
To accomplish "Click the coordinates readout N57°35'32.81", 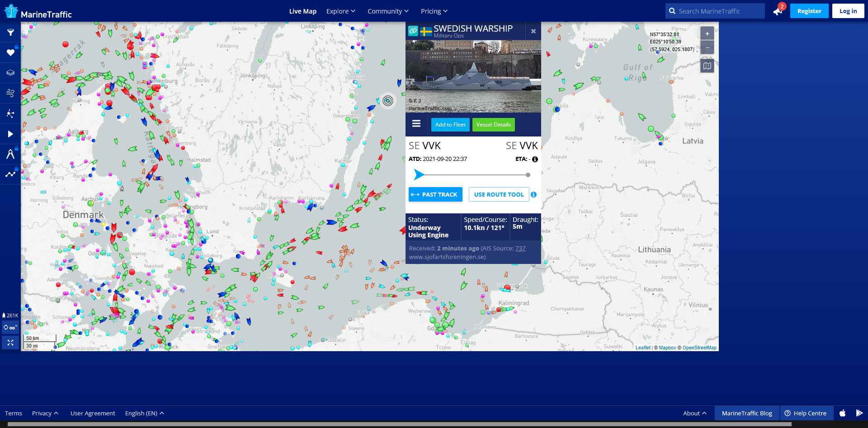I will [665, 34].
